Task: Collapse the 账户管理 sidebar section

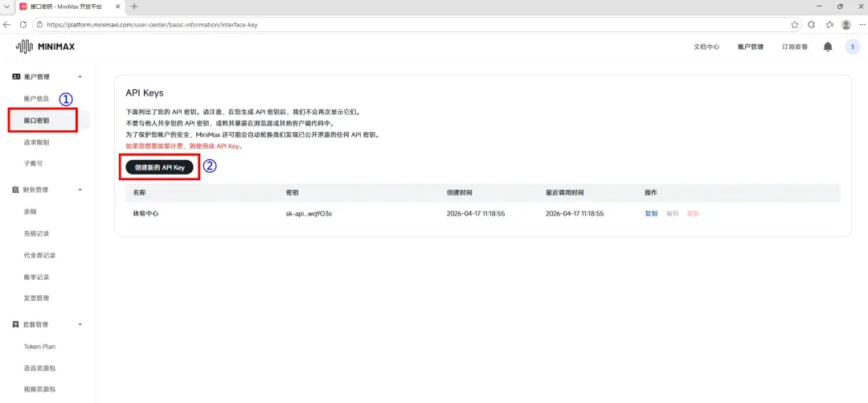Action: (80, 76)
